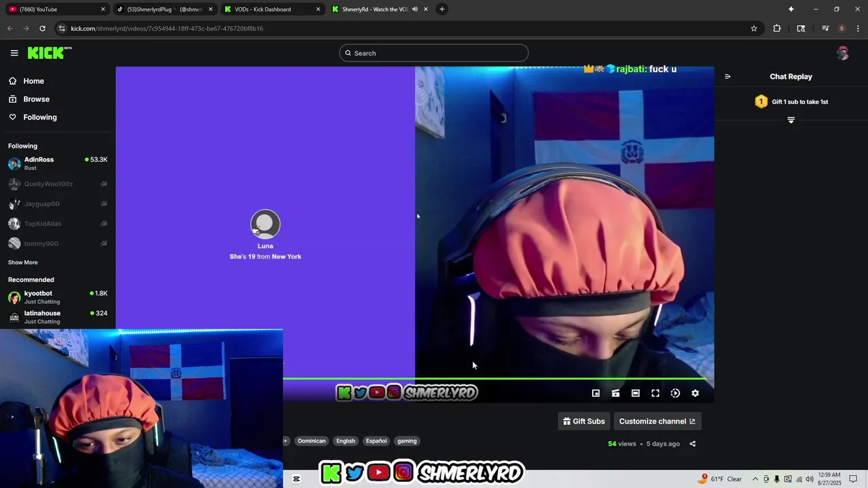
Task: Enter fullscreen in the video player
Action: click(655, 393)
